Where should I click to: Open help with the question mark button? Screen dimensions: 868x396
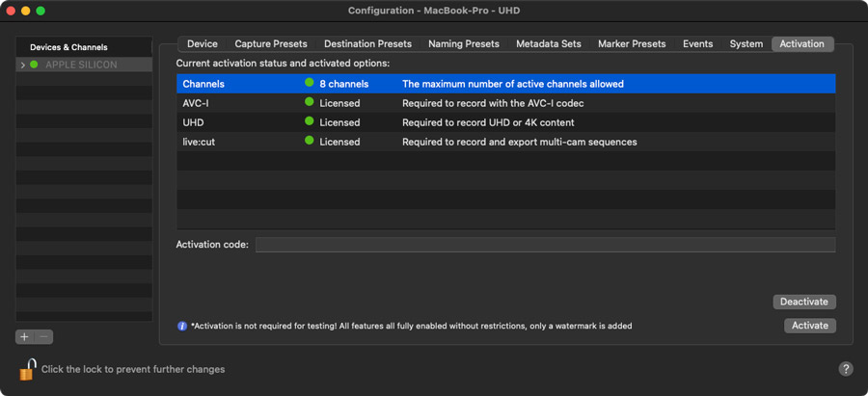[x=846, y=369]
